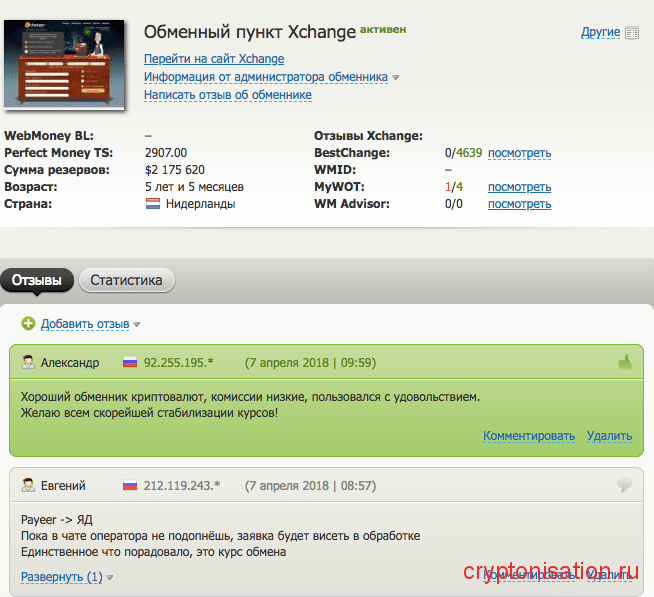This screenshot has width=654, height=597.
Task: Click the green plus add-review icon
Action: click(x=28, y=323)
